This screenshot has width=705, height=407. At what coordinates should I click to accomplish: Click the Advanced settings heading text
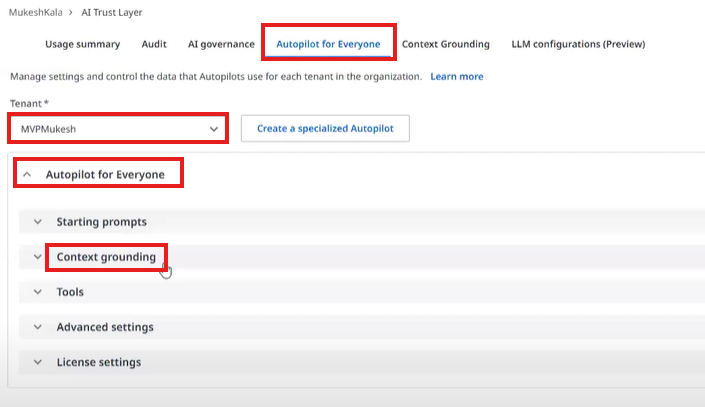coord(105,327)
